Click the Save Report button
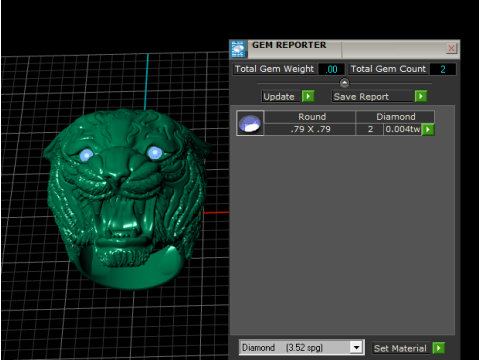The height and width of the screenshot is (360, 480). pyautogui.click(x=372, y=97)
